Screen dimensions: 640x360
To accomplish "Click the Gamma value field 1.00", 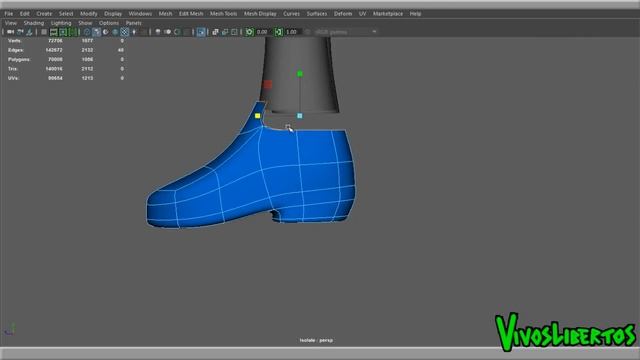I will (x=292, y=32).
